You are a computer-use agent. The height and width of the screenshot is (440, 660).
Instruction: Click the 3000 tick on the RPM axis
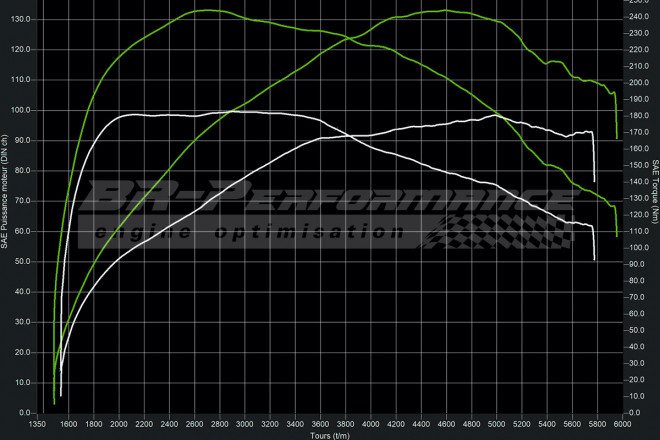[244, 422]
